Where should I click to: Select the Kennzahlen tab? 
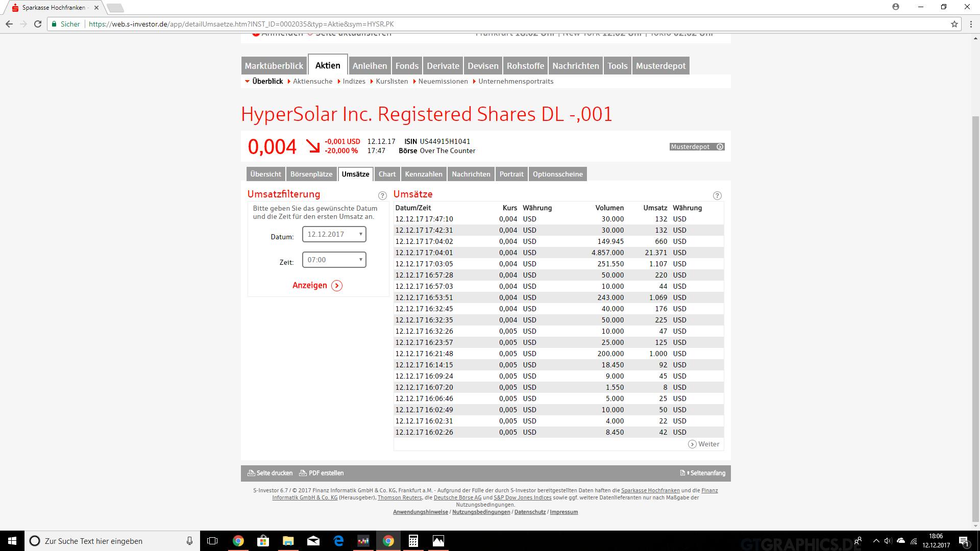[423, 174]
